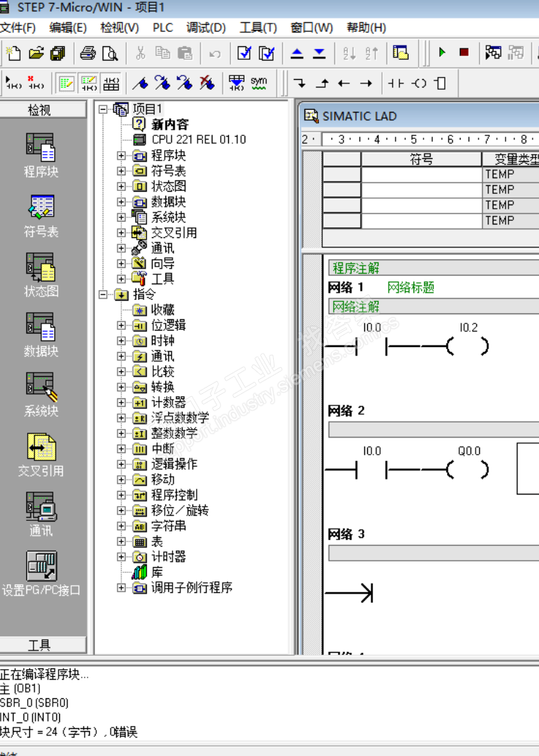Expand the 位逻辑 instruction folder
Screen dimensions: 539x756
(122, 326)
